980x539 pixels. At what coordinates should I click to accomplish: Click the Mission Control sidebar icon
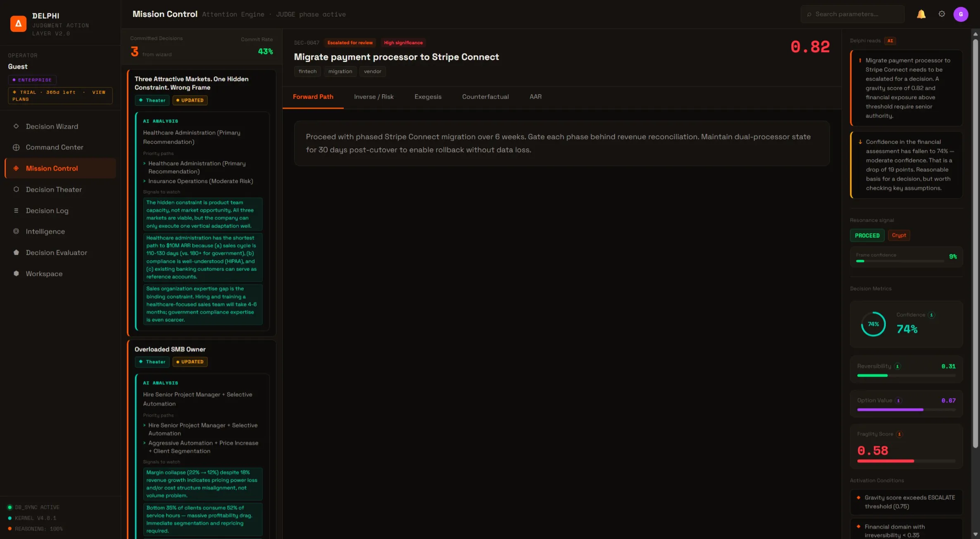16,169
